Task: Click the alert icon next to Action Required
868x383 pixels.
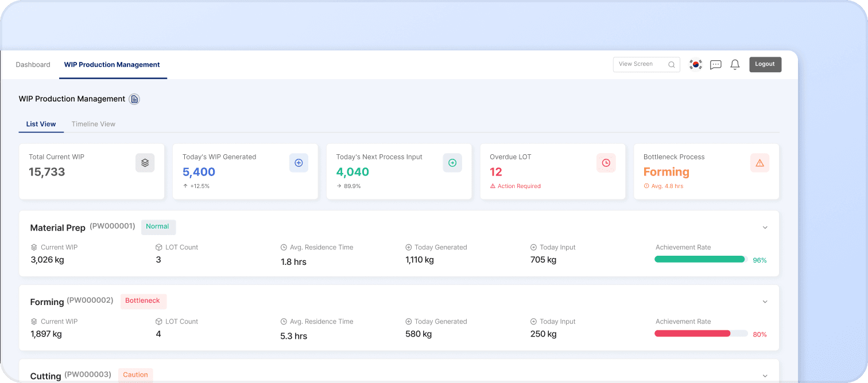Action: 493,186
